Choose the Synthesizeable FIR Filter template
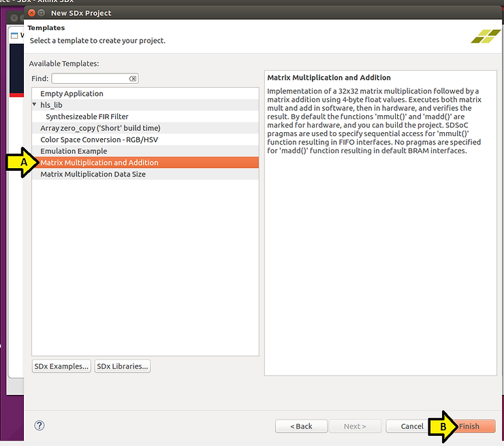Screen dimensions: 504x446 [87, 116]
